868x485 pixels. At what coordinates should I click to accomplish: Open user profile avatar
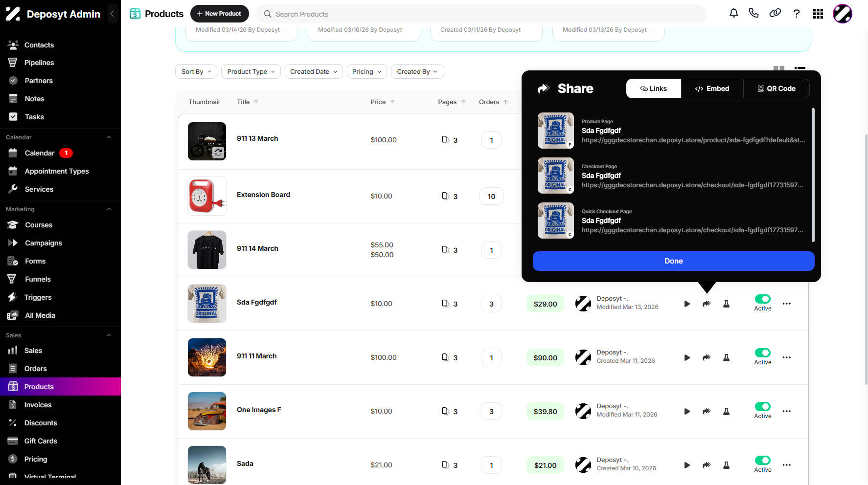pyautogui.click(x=843, y=14)
